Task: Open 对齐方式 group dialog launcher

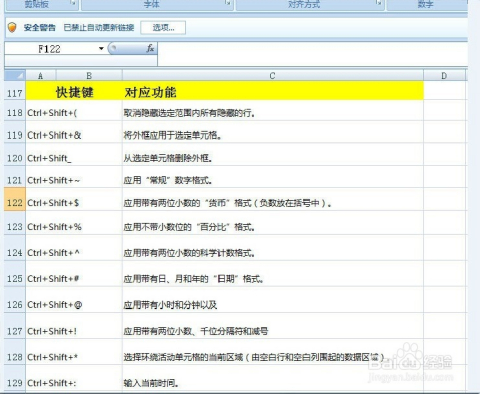Action: (x=379, y=3)
